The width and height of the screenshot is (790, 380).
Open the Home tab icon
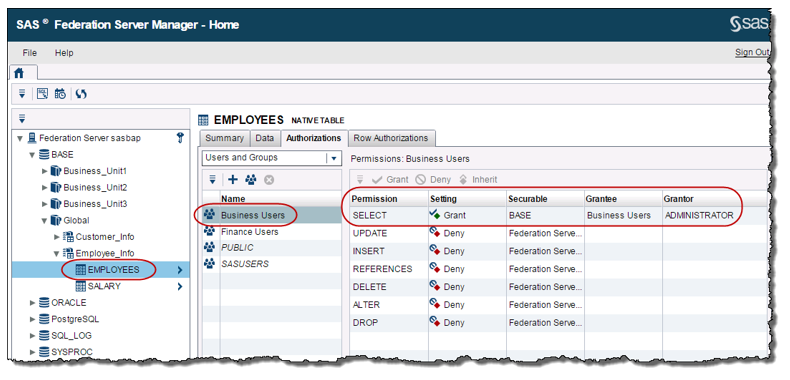pos(19,74)
